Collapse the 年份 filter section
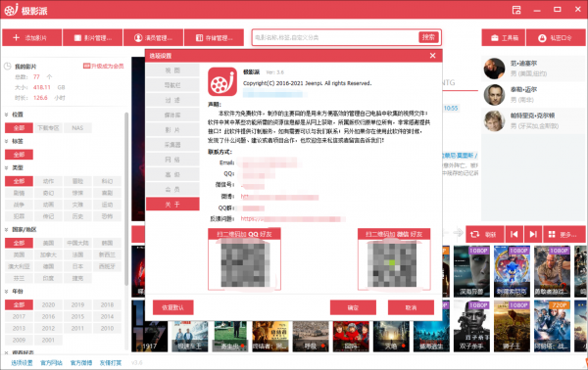The width and height of the screenshot is (588, 370). click(7, 292)
